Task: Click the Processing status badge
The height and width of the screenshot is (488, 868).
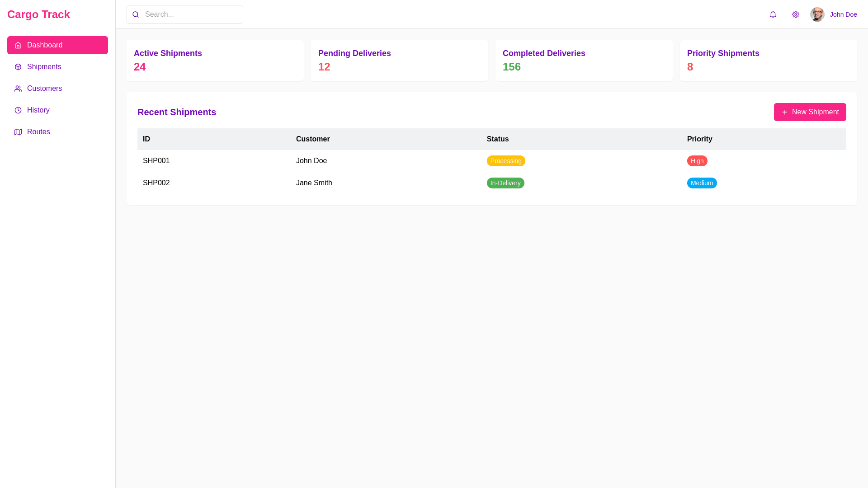Action: (505, 161)
